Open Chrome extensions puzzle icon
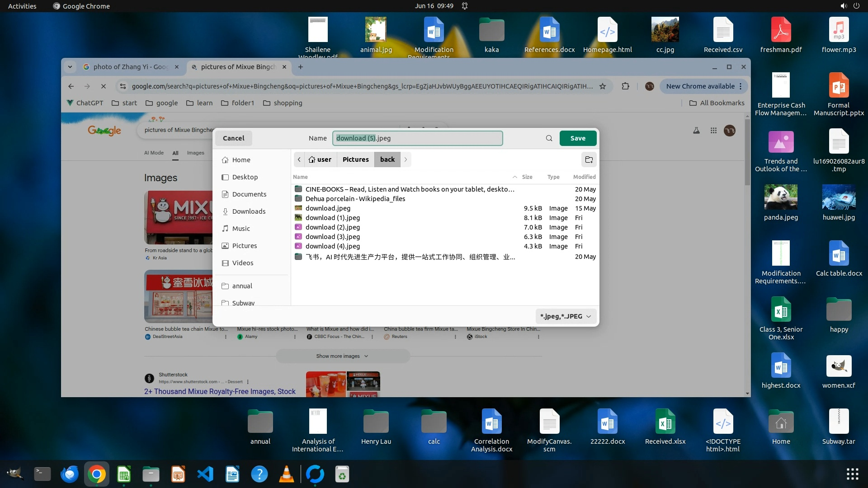 point(625,86)
